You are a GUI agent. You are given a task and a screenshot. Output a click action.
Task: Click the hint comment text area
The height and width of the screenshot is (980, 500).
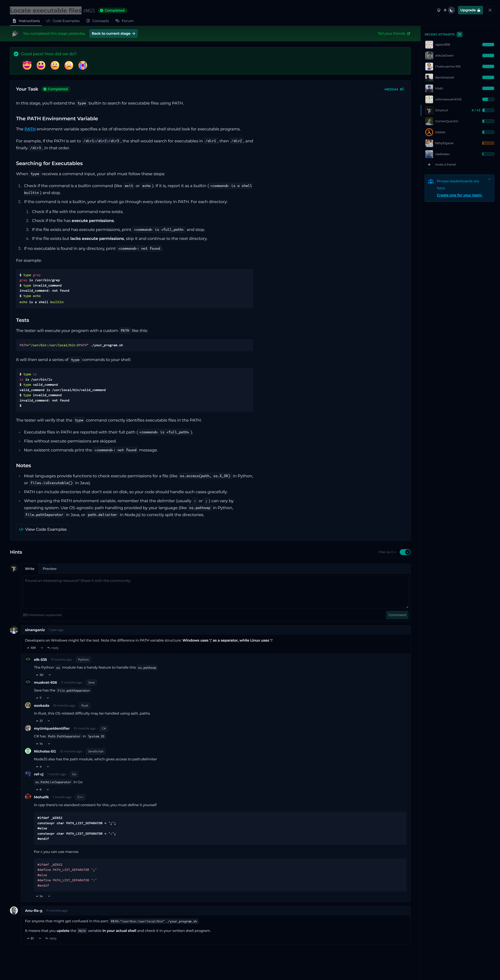(x=216, y=592)
